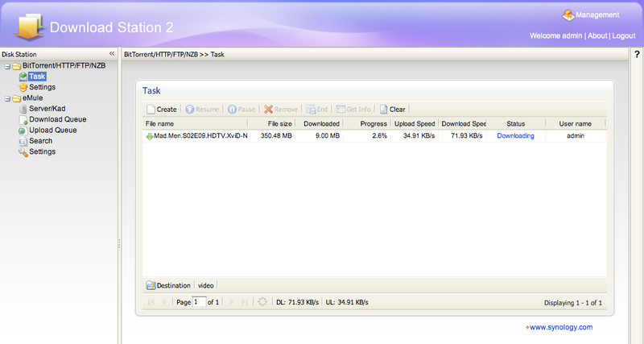Click the Resume toolbar button
The image size is (644, 344).
tap(202, 110)
